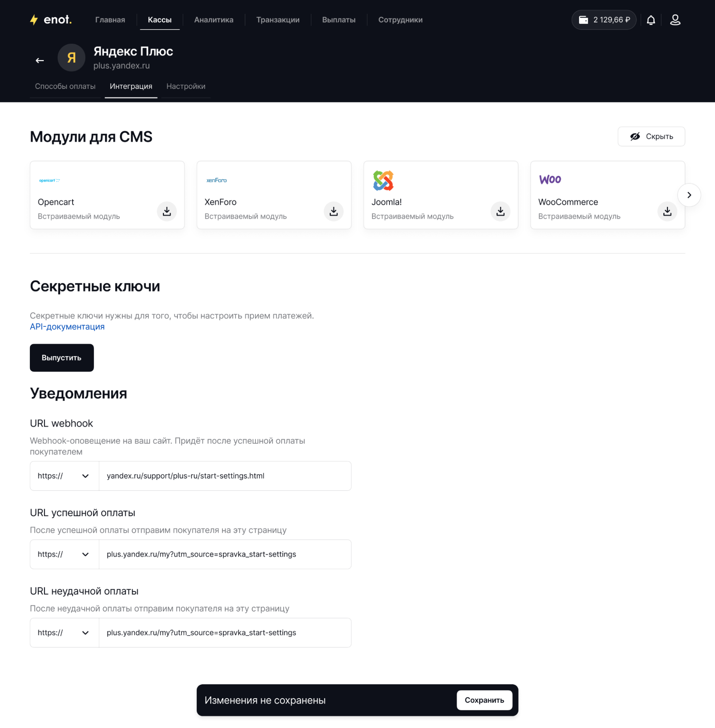
Task: Open the wallet balance 2 129,66 ₽
Action: coord(603,20)
